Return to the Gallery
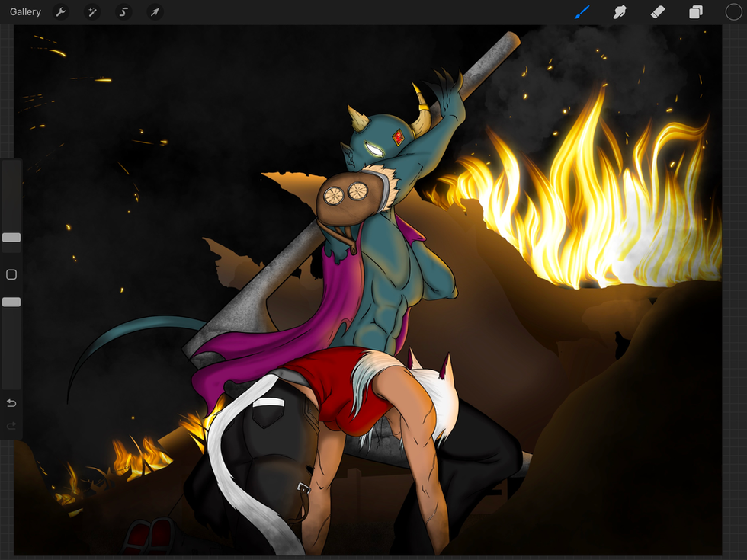Screen dimensions: 747x560 (x=25, y=12)
